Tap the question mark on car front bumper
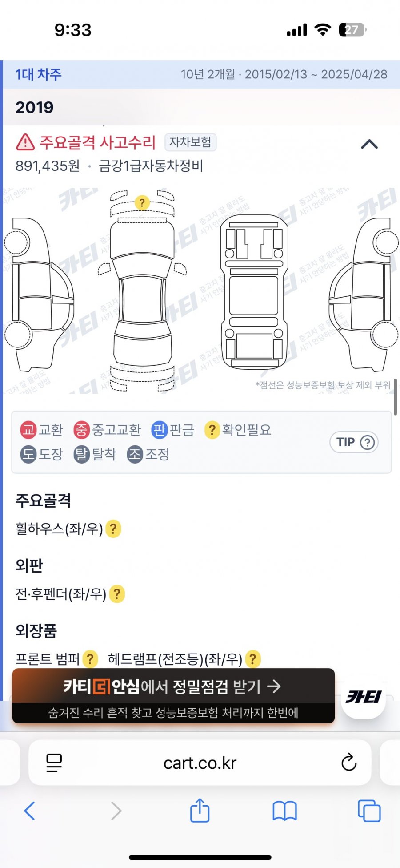 pyautogui.click(x=142, y=203)
